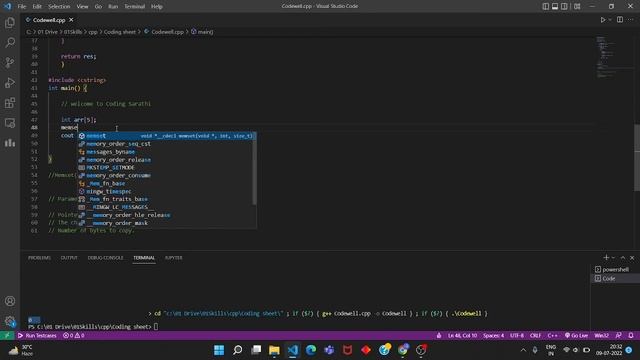This screenshot has width=640, height=360.
Task: Split the editor right
Action: 620,20
